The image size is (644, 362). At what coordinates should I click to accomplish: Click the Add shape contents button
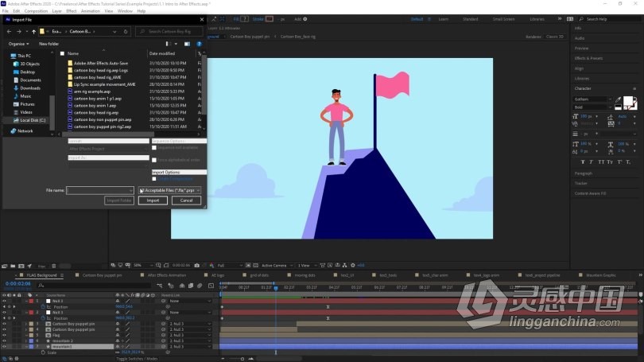pyautogui.click(x=305, y=19)
